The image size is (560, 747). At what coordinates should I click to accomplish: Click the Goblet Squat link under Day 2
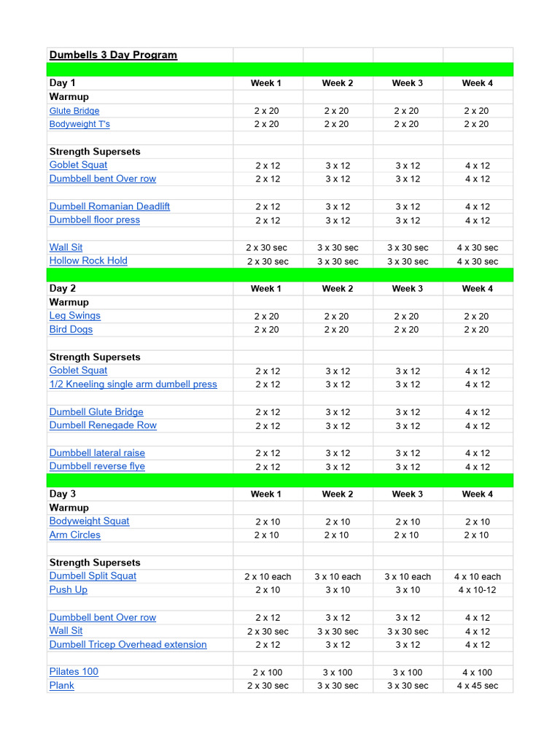click(x=78, y=370)
